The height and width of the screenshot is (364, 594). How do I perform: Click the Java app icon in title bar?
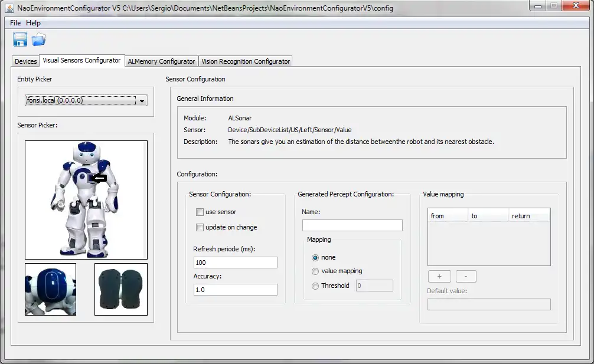[x=10, y=8]
